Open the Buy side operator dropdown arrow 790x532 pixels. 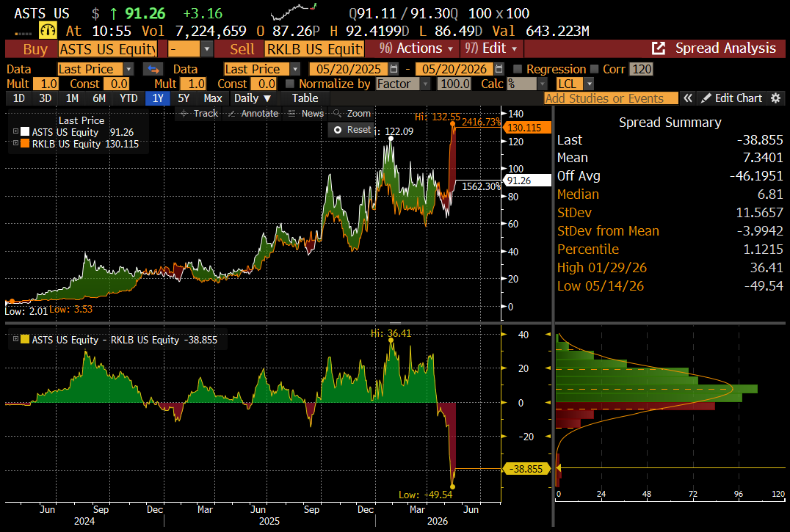(x=206, y=49)
